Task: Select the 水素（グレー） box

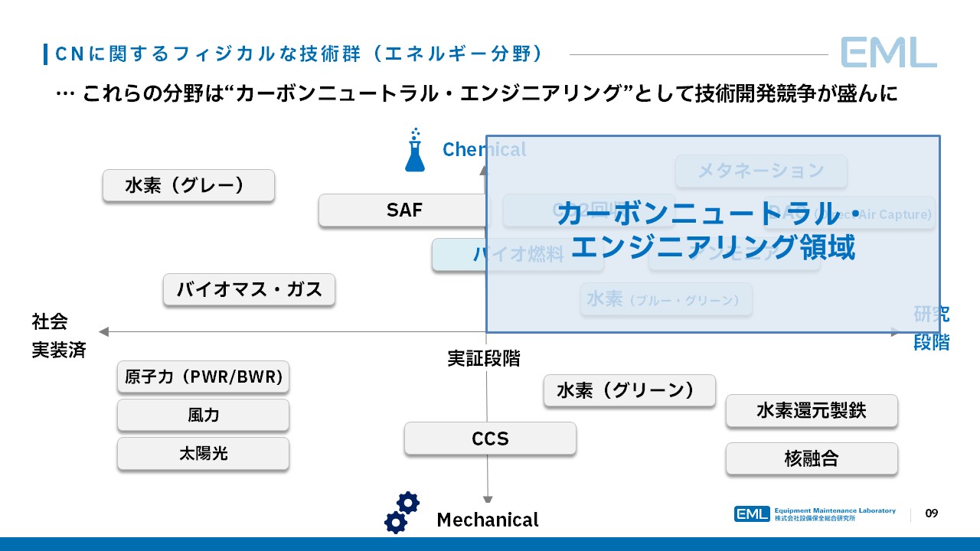Action: point(188,186)
